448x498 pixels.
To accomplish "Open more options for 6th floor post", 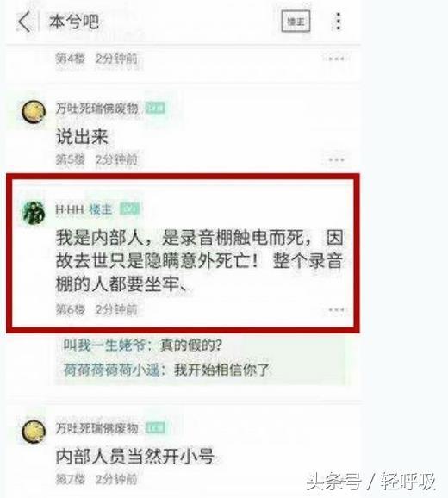I will pyautogui.click(x=336, y=309).
